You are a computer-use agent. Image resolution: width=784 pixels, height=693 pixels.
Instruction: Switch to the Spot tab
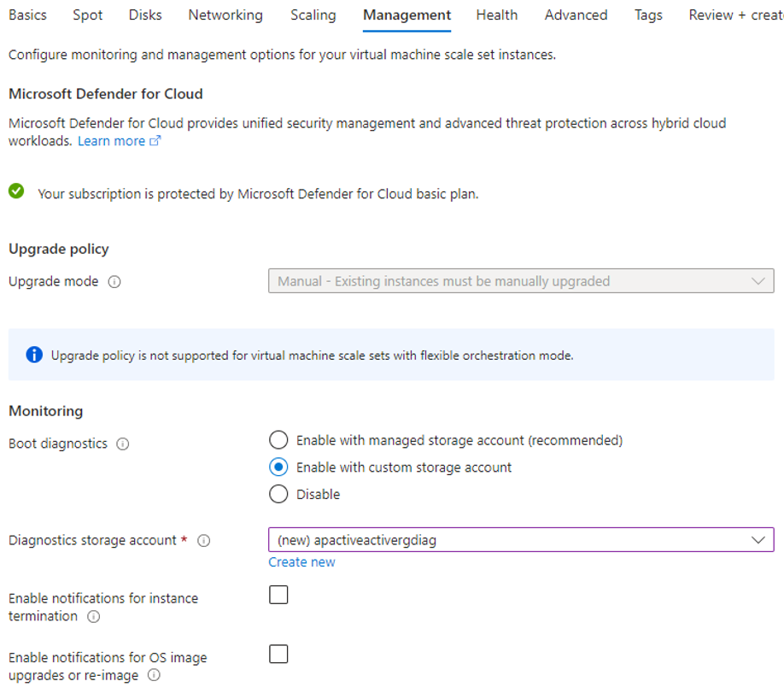pyautogui.click(x=87, y=15)
